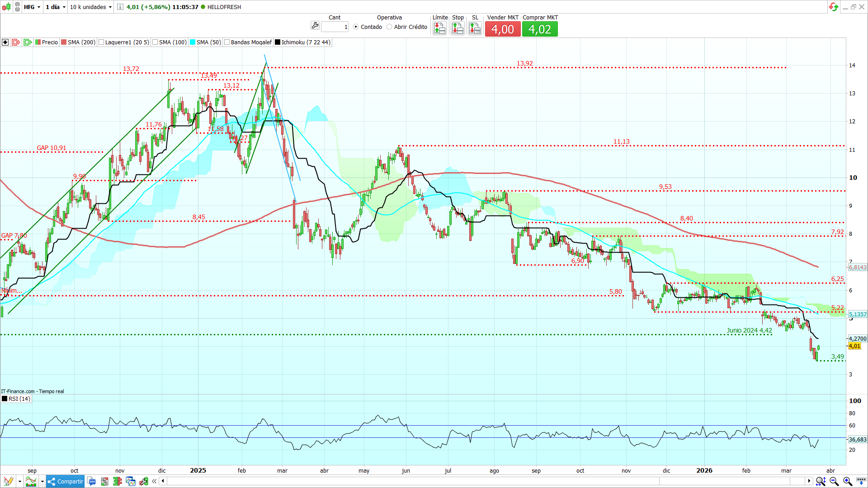Open the drawing tools pencil icon
Image resolution: width=868 pixels, height=488 pixels.
click(8, 481)
